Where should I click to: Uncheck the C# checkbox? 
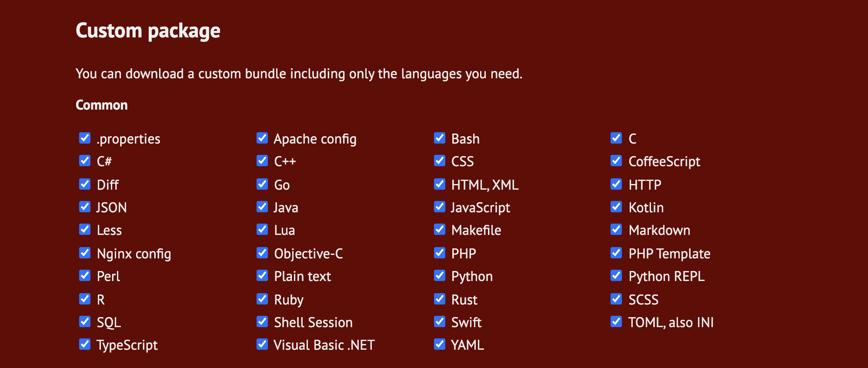point(85,161)
